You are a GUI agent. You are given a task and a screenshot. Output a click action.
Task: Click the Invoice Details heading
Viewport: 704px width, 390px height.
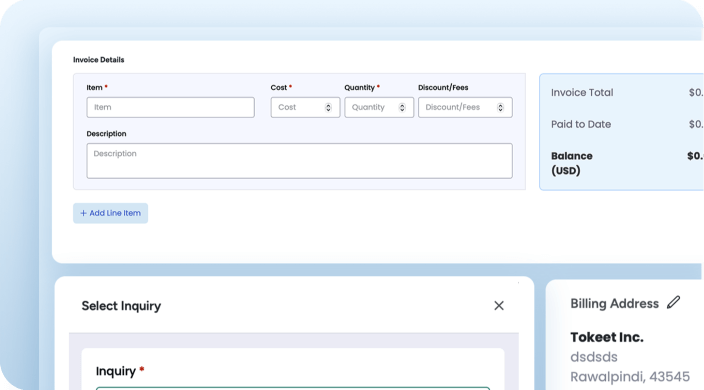coord(99,60)
